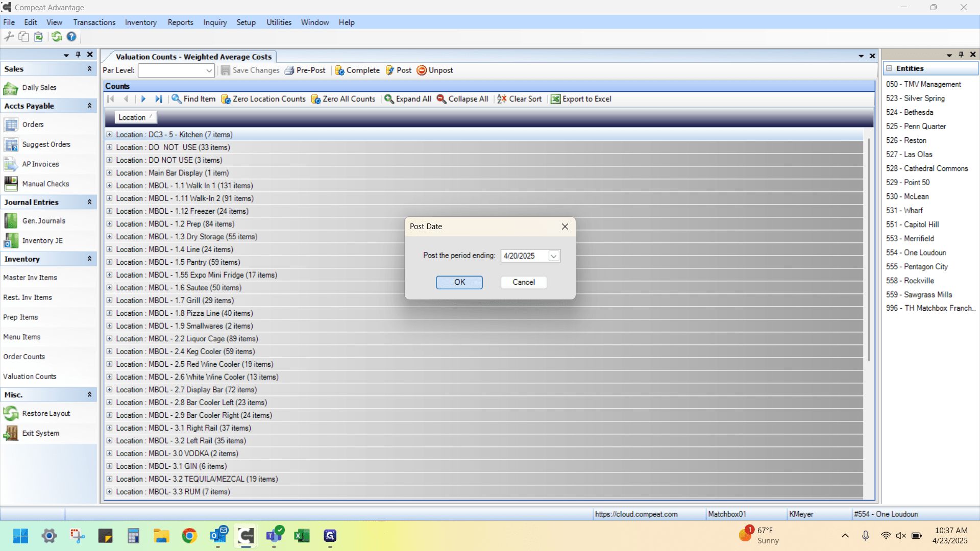The image size is (980, 551).
Task: Click the Expand All magnifier icon
Action: coord(389,99)
